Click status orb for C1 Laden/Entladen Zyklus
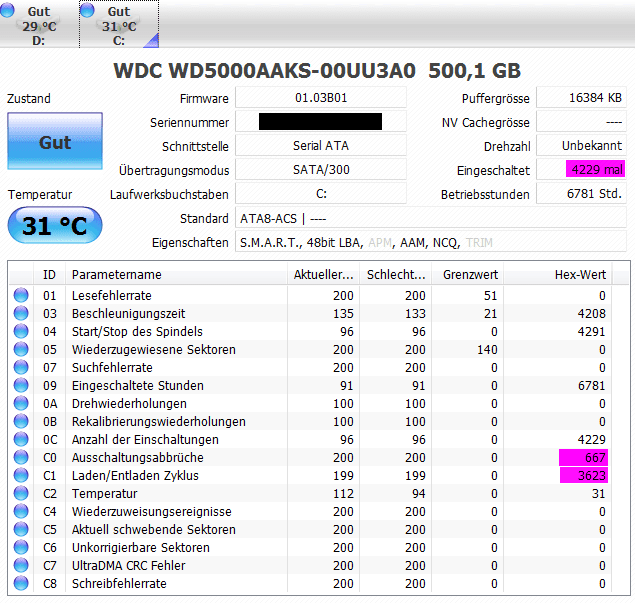 21,475
